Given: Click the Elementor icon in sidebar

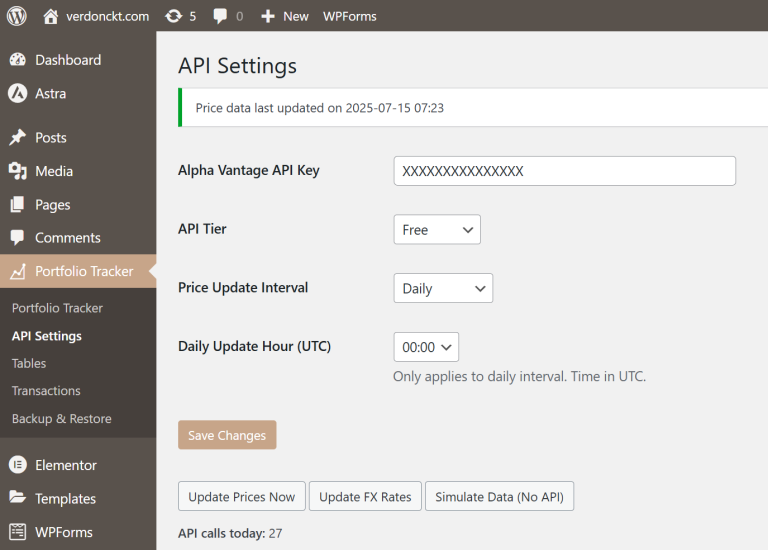Looking at the screenshot, I should [18, 465].
